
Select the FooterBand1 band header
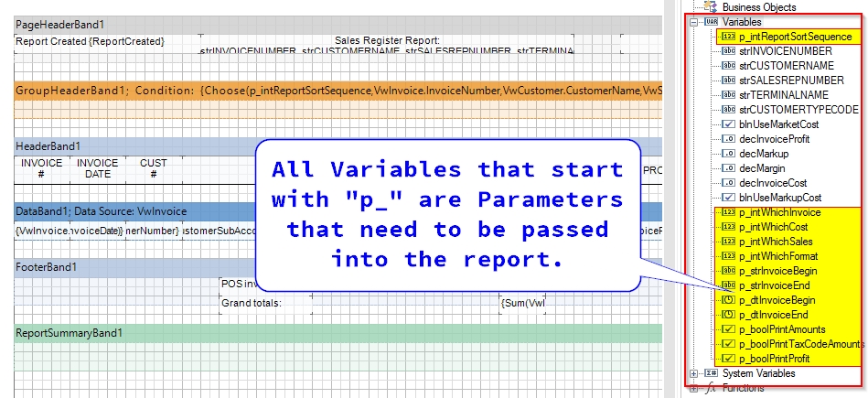click(338, 267)
